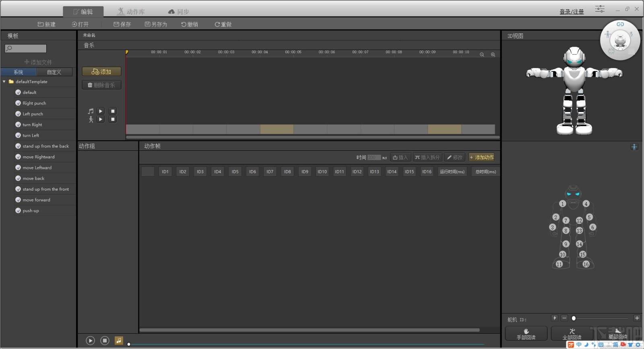Click the yellow timeline playhead marker
644x349 pixels.
[x=127, y=52]
